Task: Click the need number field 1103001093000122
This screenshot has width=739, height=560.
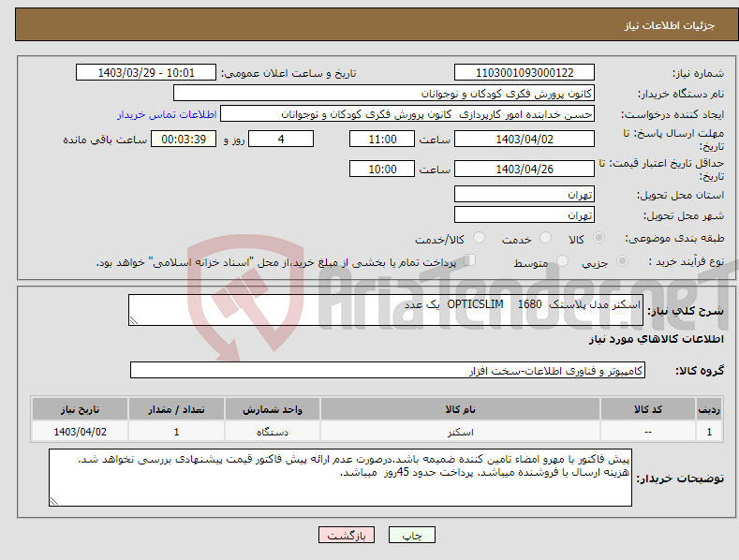Action: click(x=525, y=73)
